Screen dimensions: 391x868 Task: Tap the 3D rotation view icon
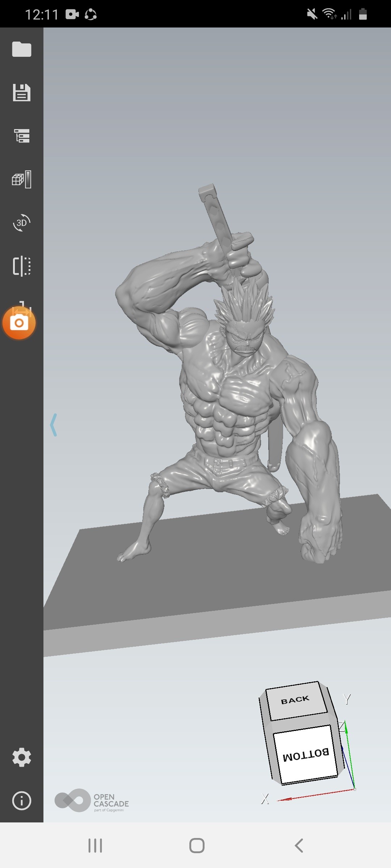(22, 222)
